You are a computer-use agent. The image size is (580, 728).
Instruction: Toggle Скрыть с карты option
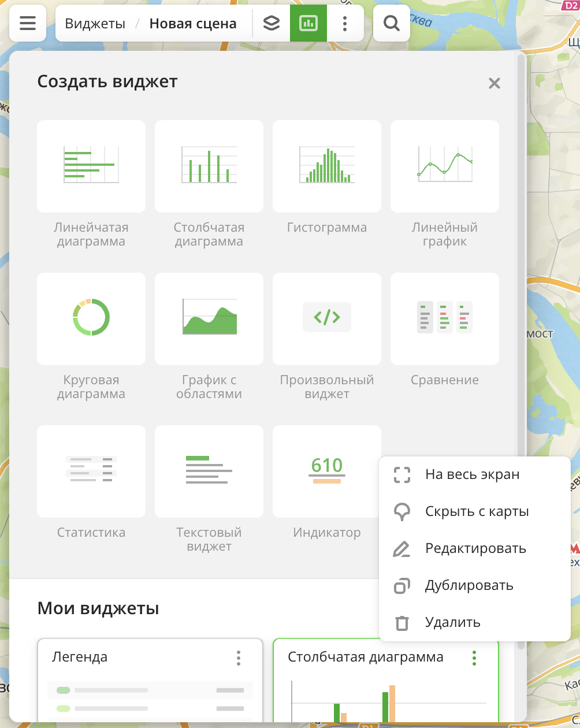click(477, 511)
